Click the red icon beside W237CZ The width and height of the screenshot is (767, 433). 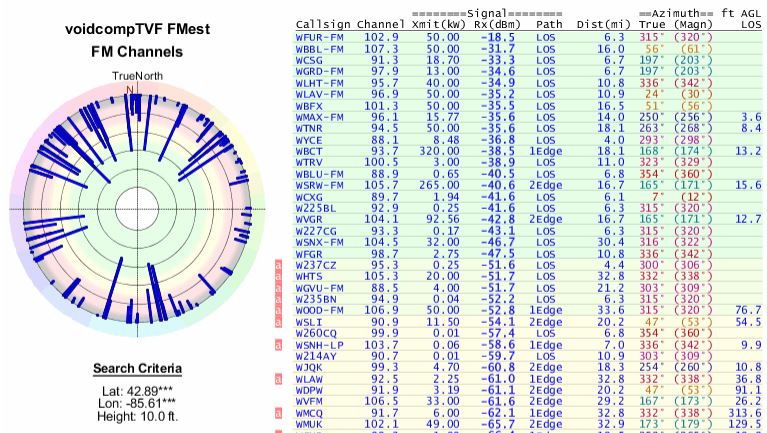280,265
